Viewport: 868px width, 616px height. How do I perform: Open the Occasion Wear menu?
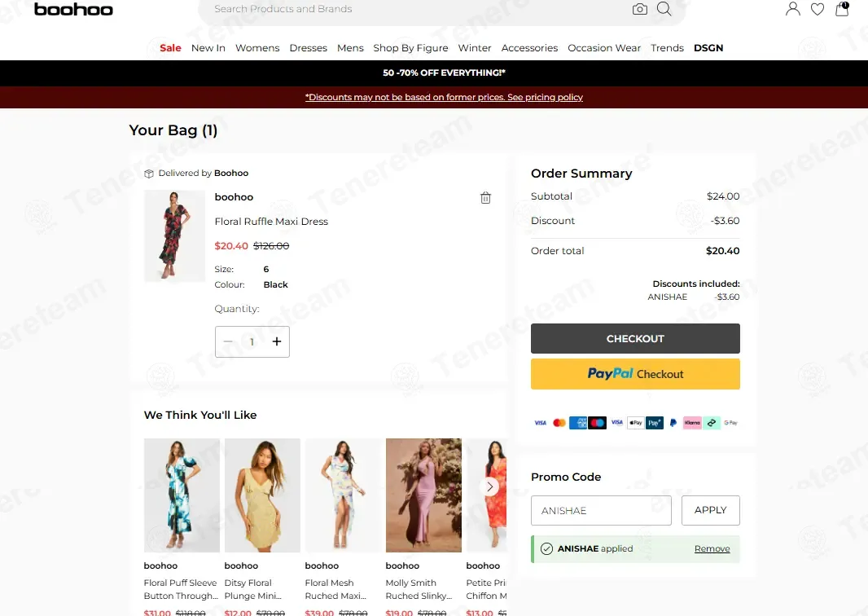coord(604,48)
